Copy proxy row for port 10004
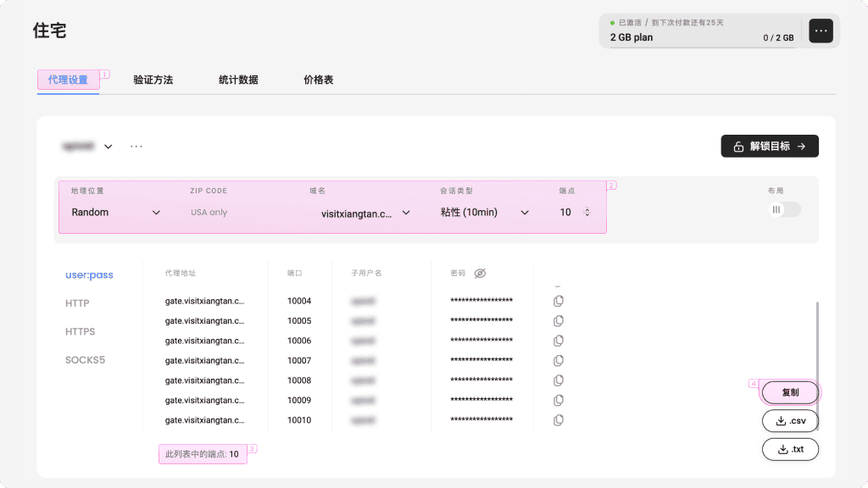868x488 pixels. [558, 301]
